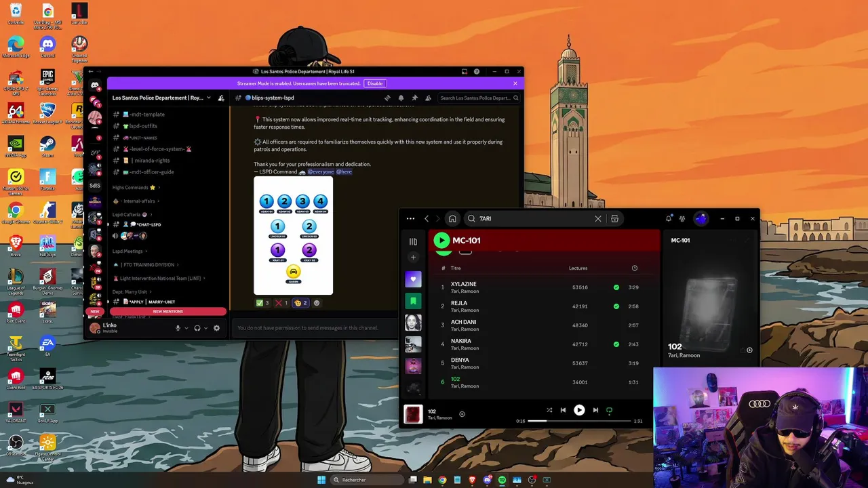
Task: Expand the Internal-affairs category
Action: (x=136, y=201)
